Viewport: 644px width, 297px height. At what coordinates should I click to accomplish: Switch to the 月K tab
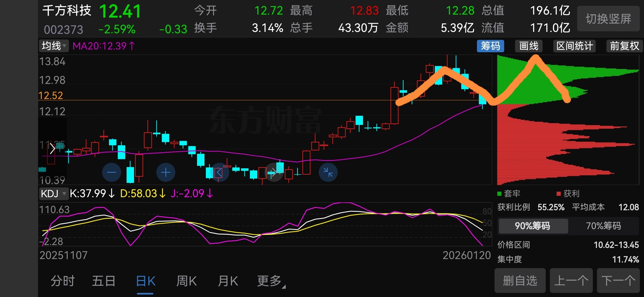point(228,281)
